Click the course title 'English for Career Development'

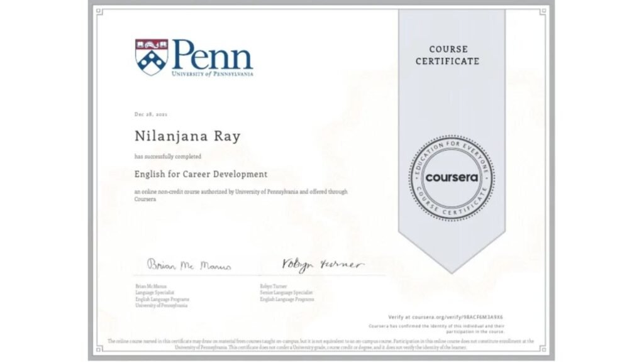201,174
